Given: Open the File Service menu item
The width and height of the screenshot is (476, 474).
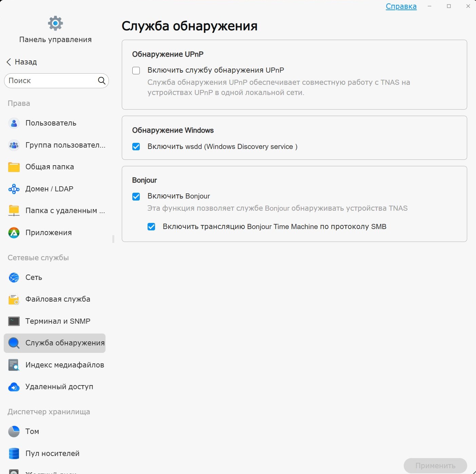Looking at the screenshot, I should click(x=57, y=299).
